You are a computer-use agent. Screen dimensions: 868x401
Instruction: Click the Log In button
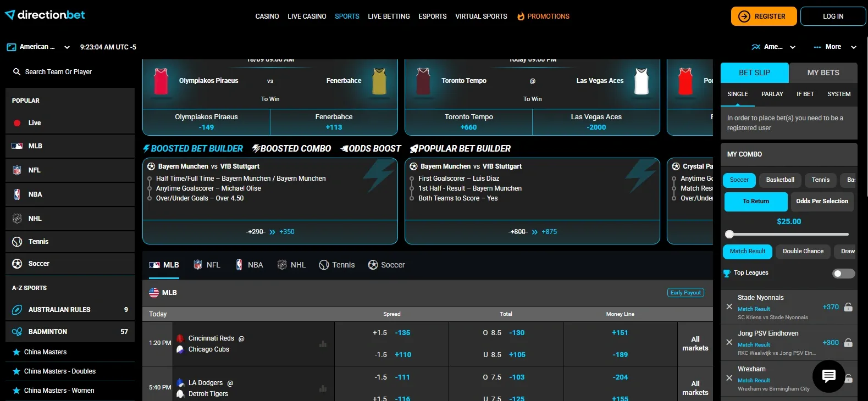coord(833,16)
